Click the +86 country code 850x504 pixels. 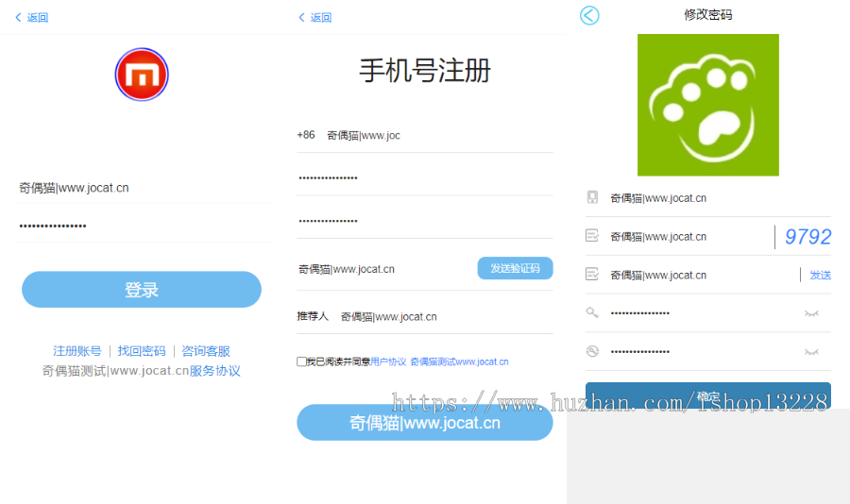click(306, 135)
